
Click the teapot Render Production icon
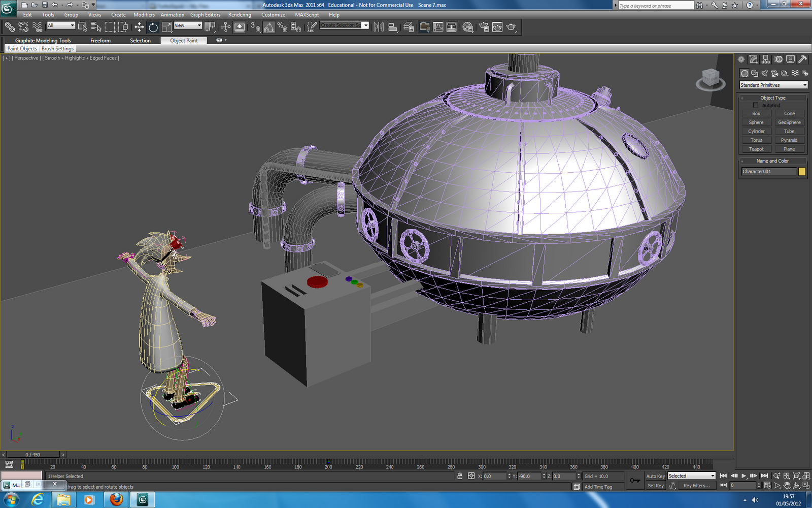[512, 27]
